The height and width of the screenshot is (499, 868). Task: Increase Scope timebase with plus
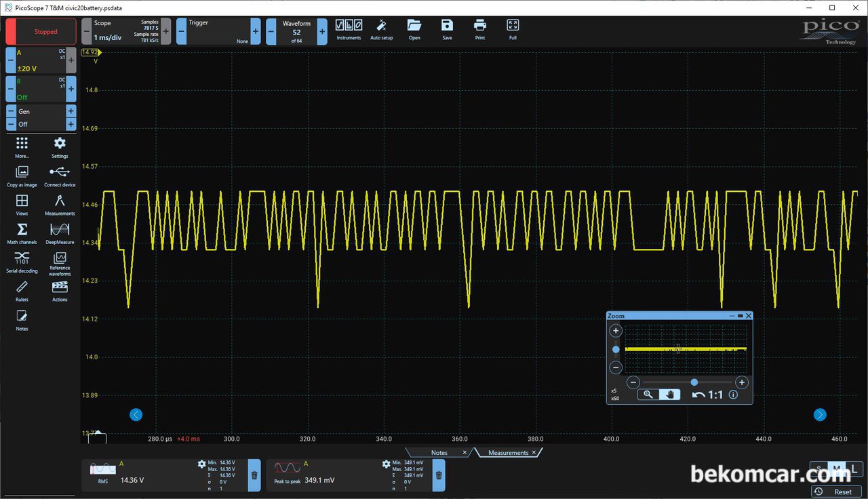(x=166, y=31)
